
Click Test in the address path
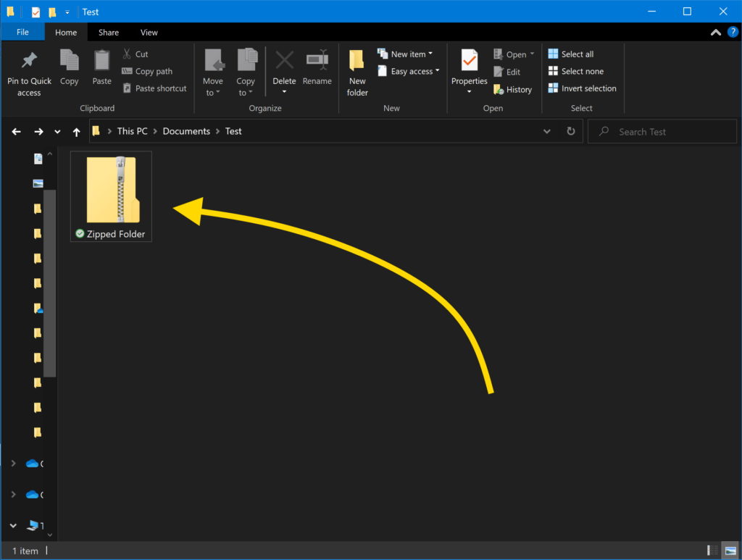click(x=233, y=131)
